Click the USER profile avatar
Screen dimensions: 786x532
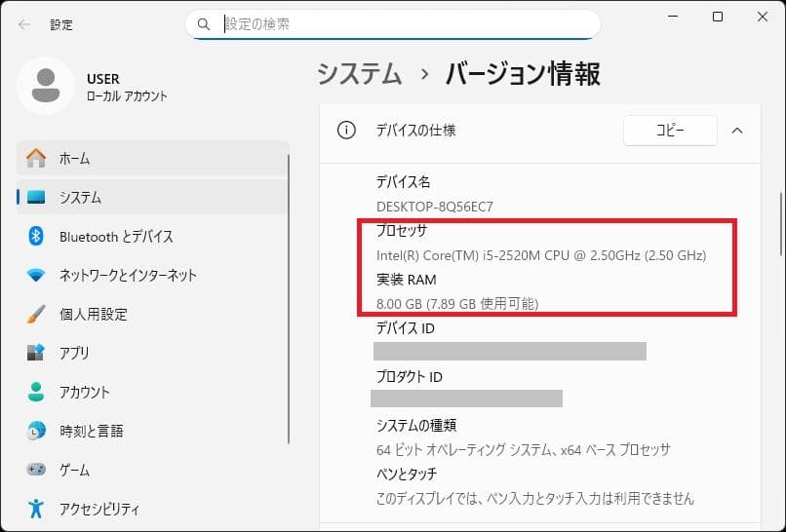(46, 86)
